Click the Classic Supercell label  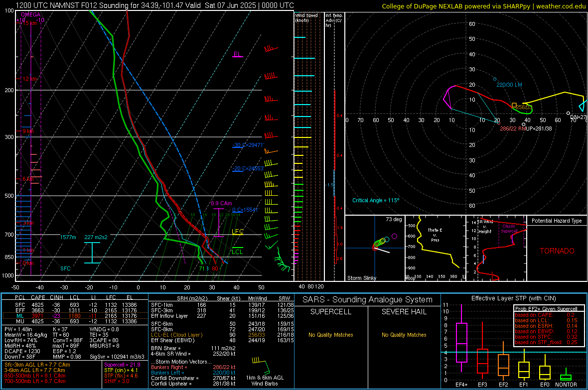click(509, 229)
